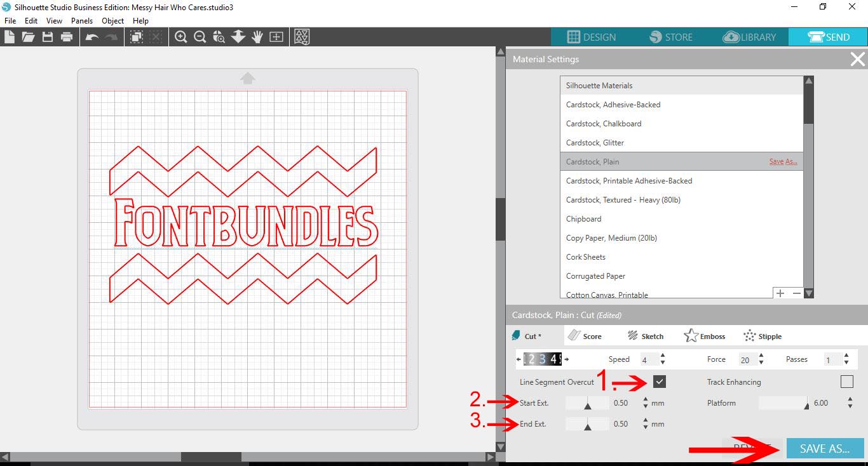The width and height of the screenshot is (868, 466).
Task: Adjust Passes with its stepper arrows
Action: tap(846, 359)
